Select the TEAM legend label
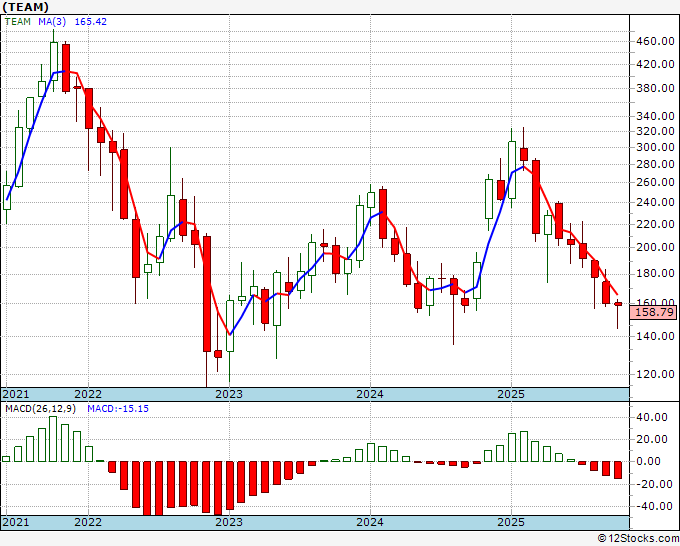Screen dimensions: 680x546 18,22
